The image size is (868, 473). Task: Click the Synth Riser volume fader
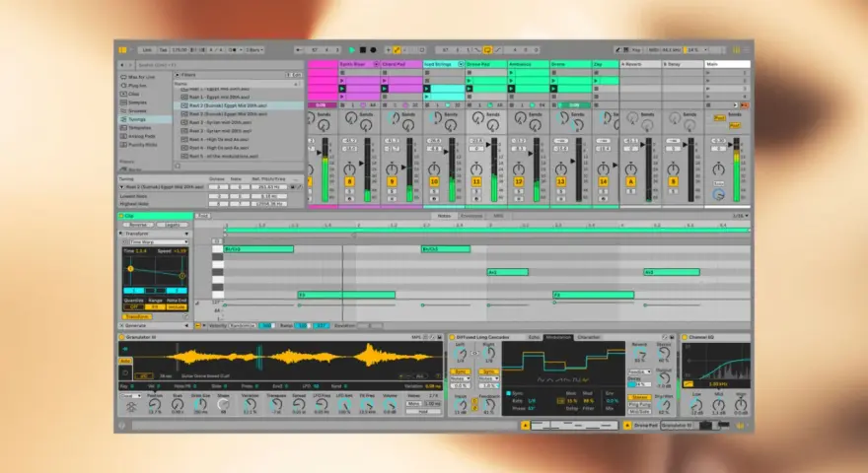coord(362,163)
